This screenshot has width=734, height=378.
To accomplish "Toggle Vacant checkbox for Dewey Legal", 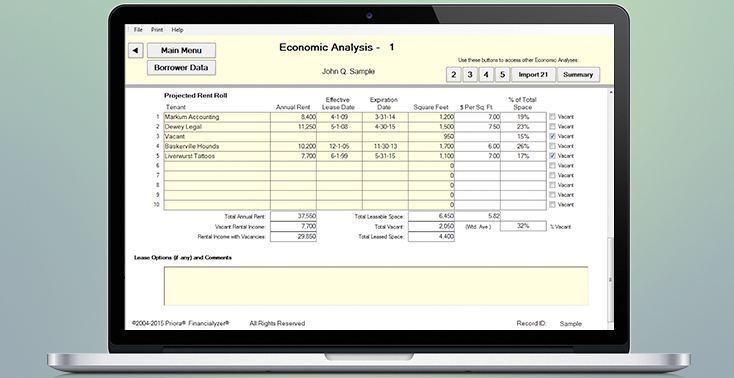I will point(552,126).
